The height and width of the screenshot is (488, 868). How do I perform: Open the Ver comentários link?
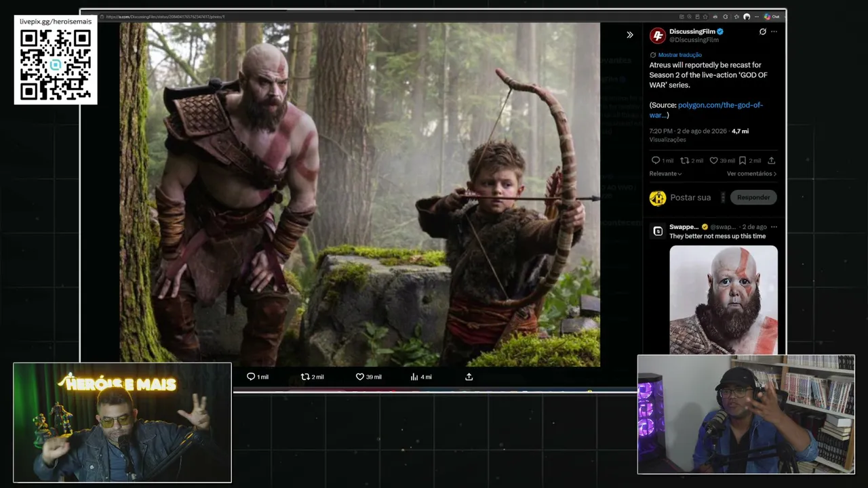751,174
